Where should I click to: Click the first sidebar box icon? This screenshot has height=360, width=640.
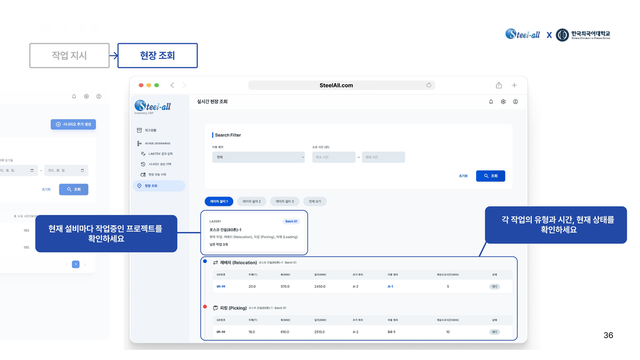[139, 130]
